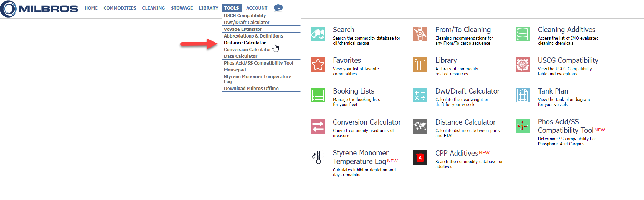Select Mousepad from the Tools menu

click(235, 70)
